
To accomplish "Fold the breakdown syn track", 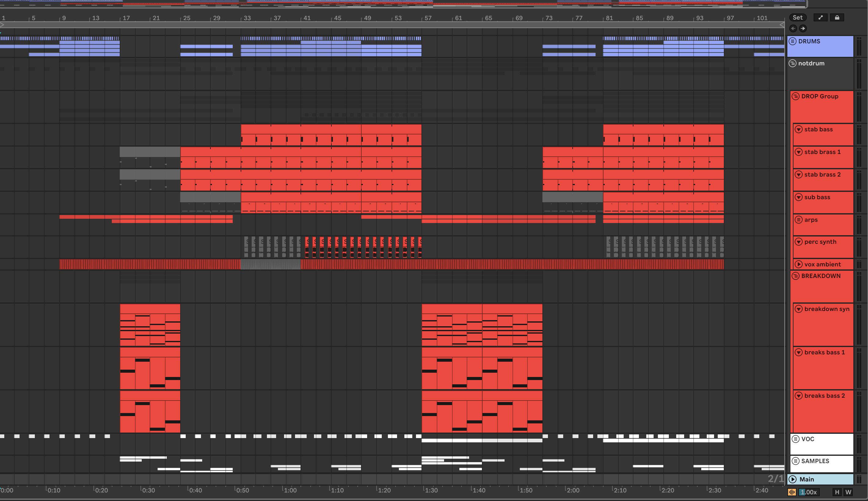I will [x=799, y=309].
